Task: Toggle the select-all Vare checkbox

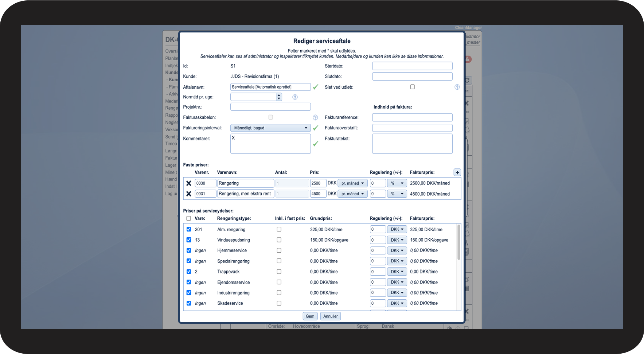Action: pos(188,218)
